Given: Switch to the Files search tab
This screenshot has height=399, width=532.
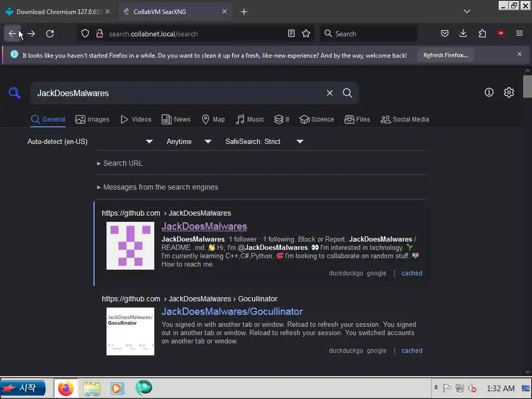Looking at the screenshot, I should [x=357, y=119].
